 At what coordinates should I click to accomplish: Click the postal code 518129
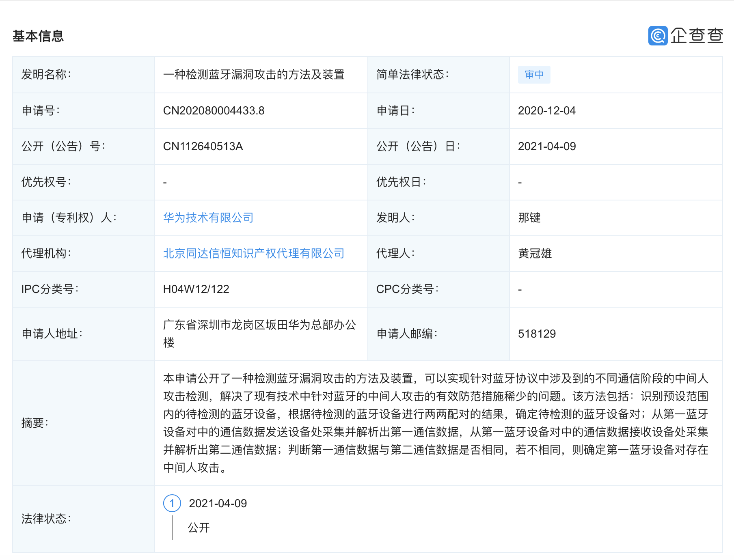537,334
